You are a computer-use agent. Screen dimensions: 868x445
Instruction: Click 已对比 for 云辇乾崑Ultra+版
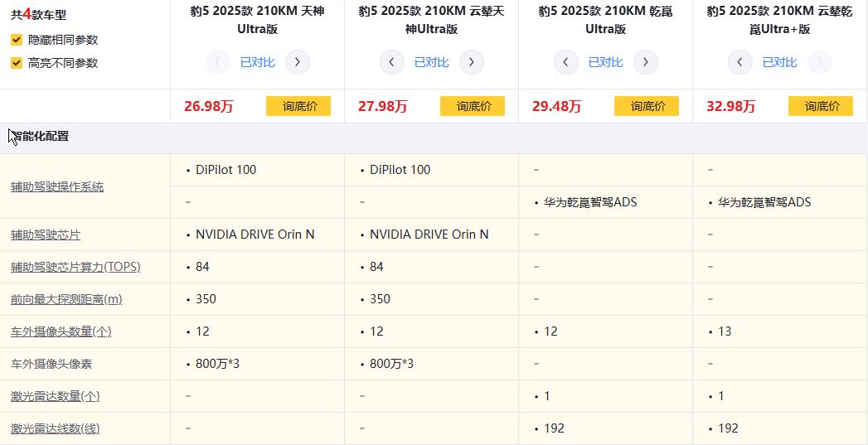coord(780,62)
